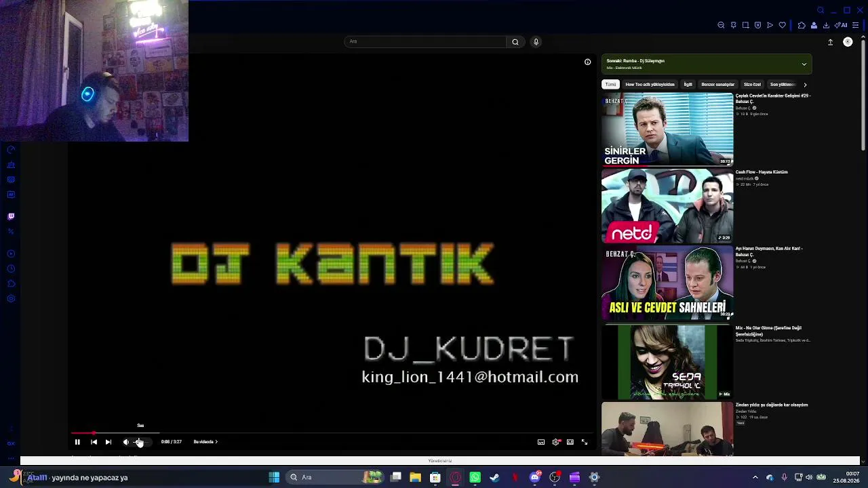Open the browser AI assistant button

842,25
